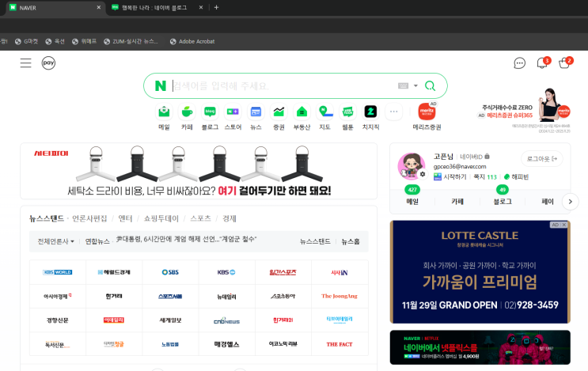Screen dimensions: 588x371
Task: Select the 메일 tab in profile box
Action: tap(412, 201)
